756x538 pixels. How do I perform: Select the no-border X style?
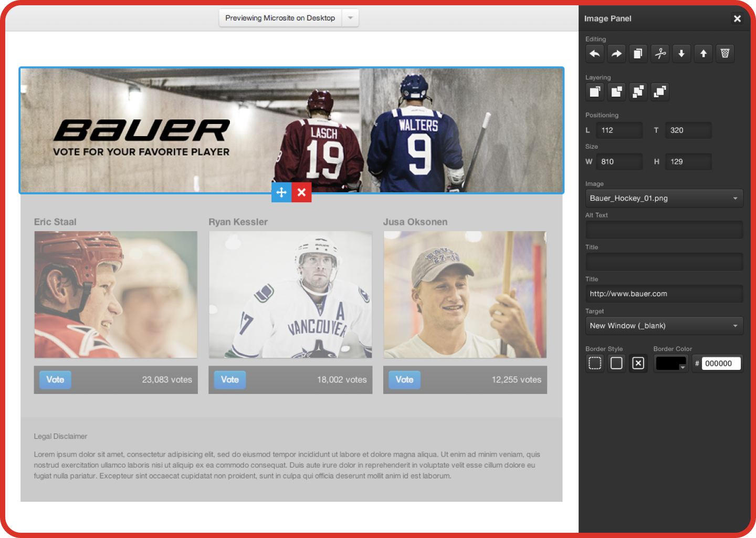[x=638, y=363]
